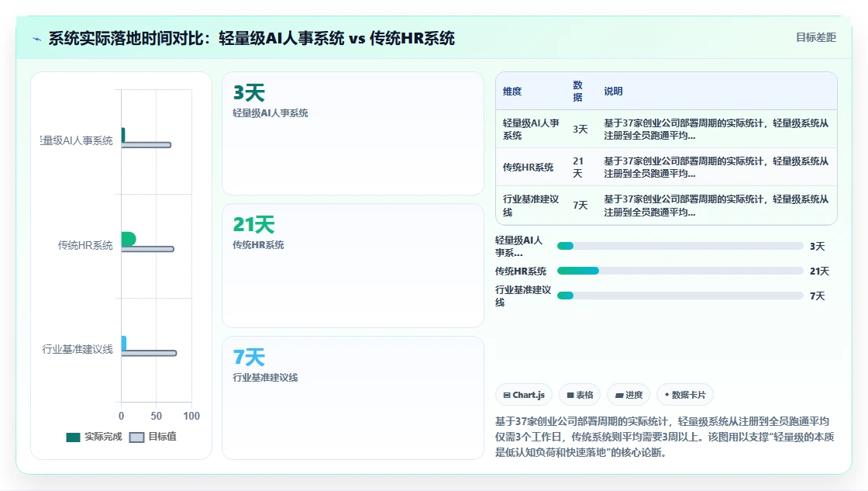Select the 进度 tag chip
Viewport: 868px width, 491px height.
[x=629, y=395]
